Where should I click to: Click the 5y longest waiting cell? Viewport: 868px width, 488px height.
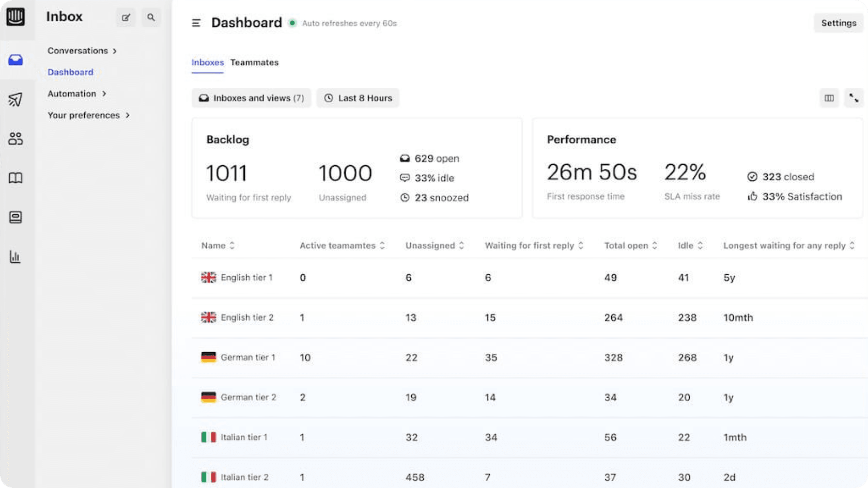(729, 278)
